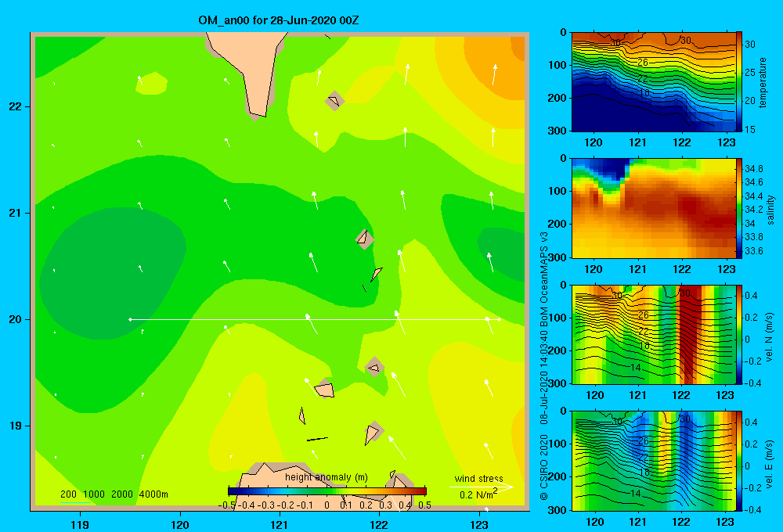Open the northward velocity section plot
The height and width of the screenshot is (532, 783).
[654, 334]
